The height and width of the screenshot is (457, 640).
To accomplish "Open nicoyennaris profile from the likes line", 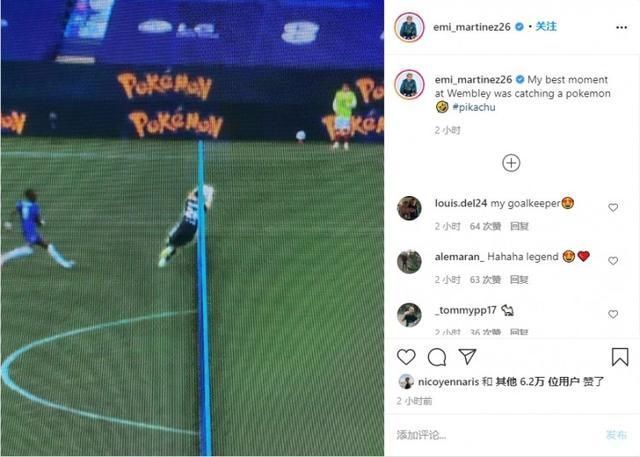I will tap(448, 382).
